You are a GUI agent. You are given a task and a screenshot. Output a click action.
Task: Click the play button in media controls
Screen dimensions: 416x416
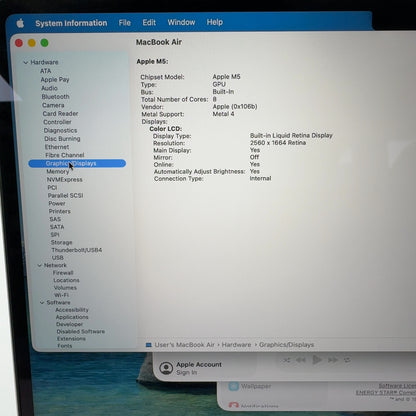[317, 360]
